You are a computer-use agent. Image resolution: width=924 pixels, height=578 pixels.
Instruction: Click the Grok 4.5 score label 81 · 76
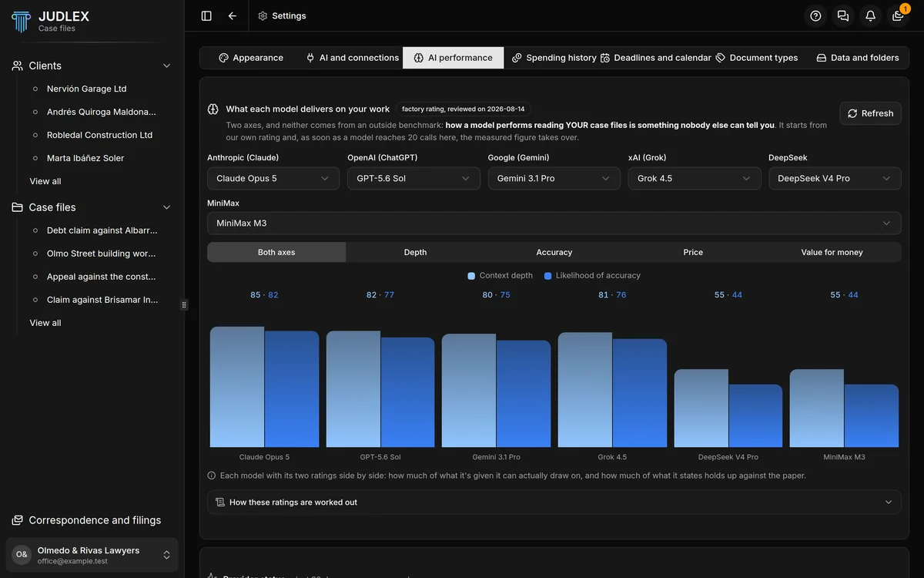612,295
